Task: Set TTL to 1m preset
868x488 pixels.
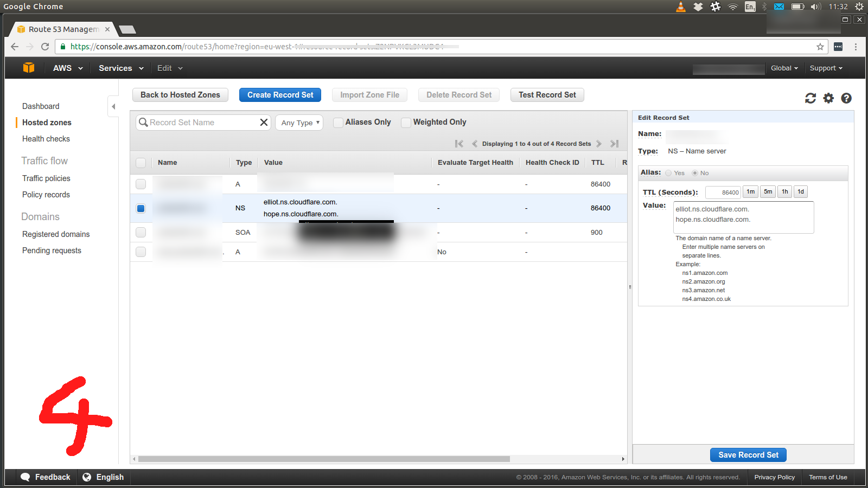Action: pos(750,191)
